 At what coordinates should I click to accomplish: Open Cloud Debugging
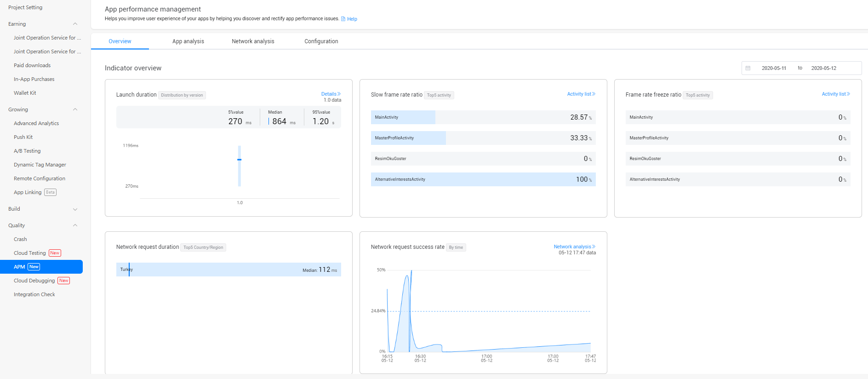pyautogui.click(x=34, y=281)
